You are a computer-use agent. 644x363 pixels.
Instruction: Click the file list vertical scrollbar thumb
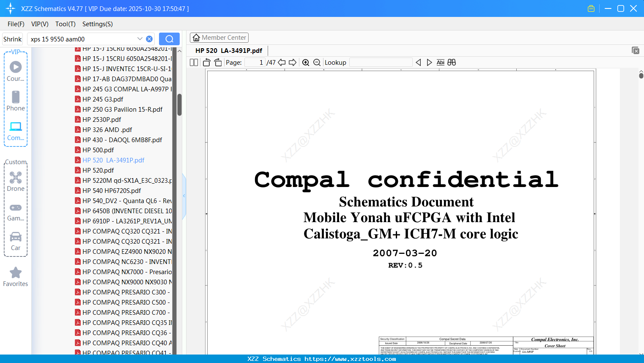(179, 104)
